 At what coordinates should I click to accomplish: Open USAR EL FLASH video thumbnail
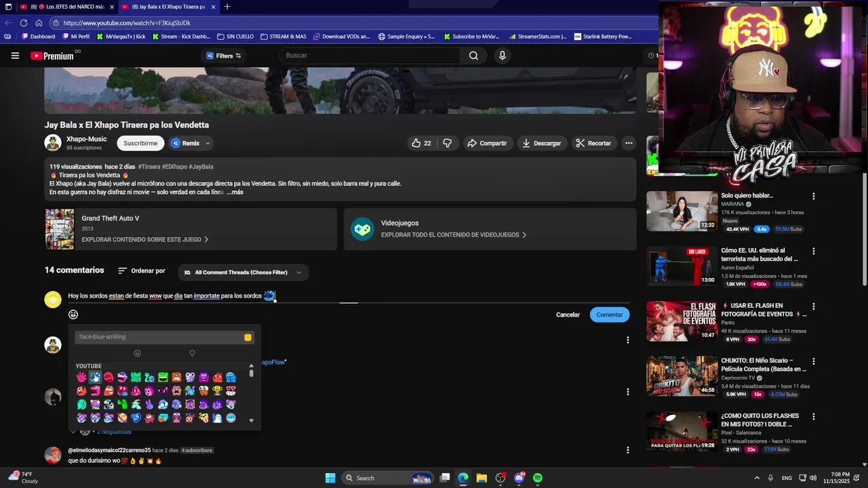click(x=682, y=321)
